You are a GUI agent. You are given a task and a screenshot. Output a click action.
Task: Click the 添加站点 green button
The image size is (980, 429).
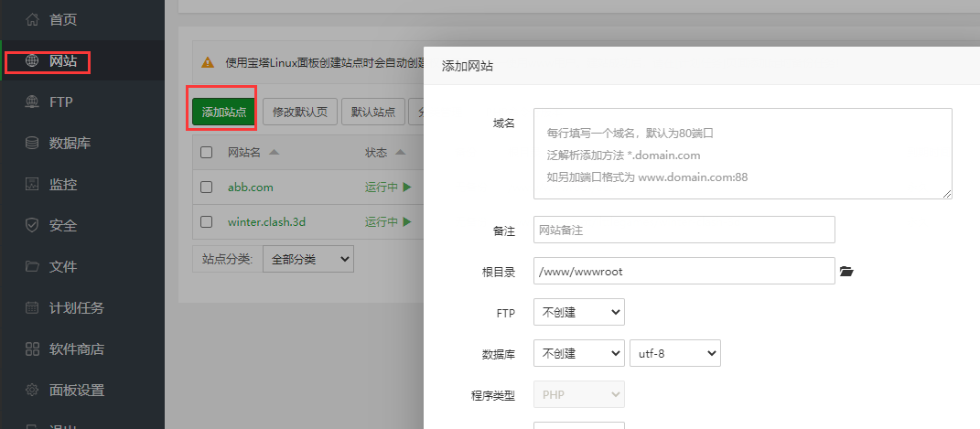pyautogui.click(x=224, y=113)
